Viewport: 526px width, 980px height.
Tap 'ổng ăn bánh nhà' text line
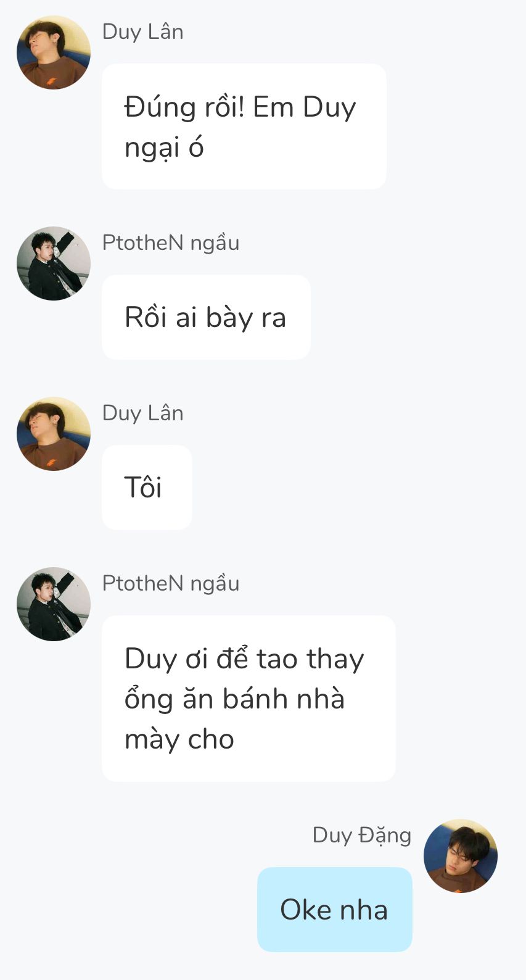234,699
